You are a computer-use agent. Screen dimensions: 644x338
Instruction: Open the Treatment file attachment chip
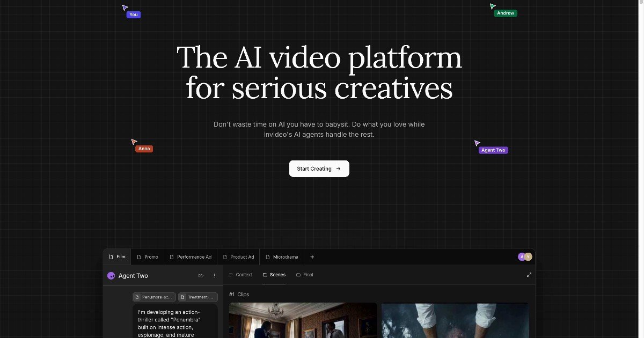click(198, 297)
